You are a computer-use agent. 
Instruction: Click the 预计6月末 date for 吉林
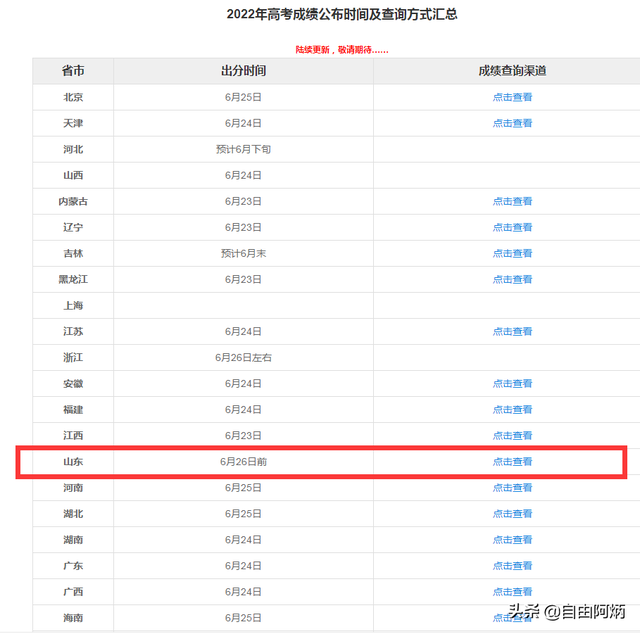tap(243, 254)
